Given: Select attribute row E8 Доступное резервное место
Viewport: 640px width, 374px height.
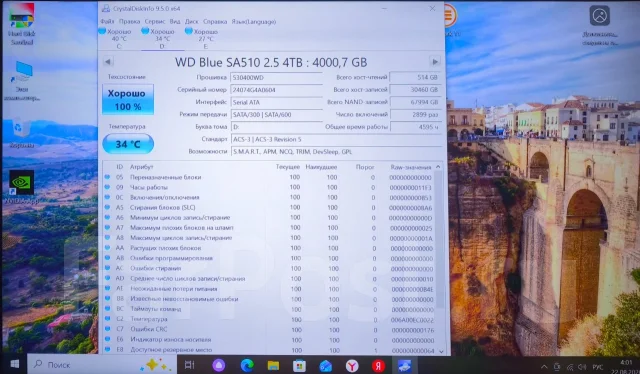Looking at the screenshot, I should [x=269, y=350].
